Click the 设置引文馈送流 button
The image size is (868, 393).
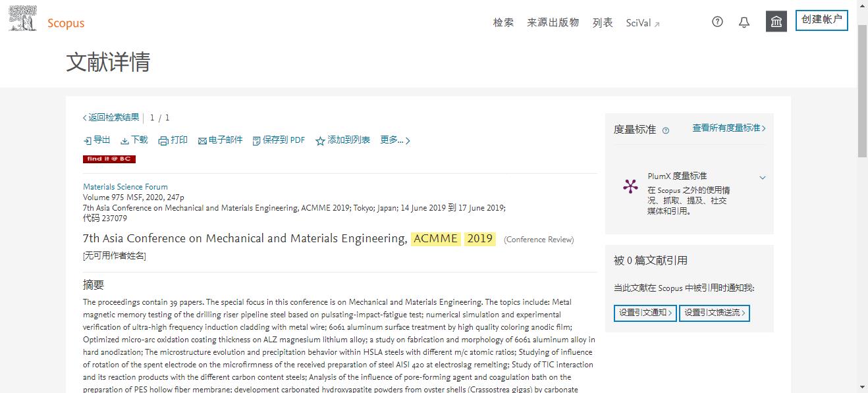(x=715, y=313)
